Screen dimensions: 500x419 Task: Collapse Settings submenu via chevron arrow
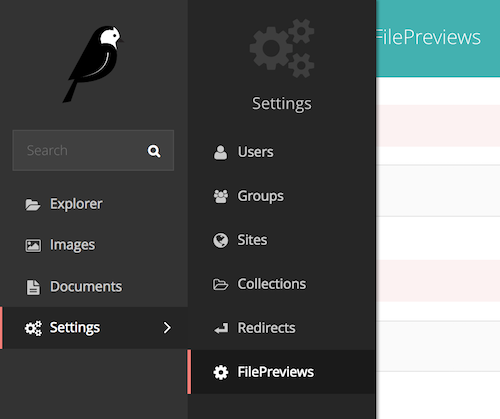[x=167, y=328]
